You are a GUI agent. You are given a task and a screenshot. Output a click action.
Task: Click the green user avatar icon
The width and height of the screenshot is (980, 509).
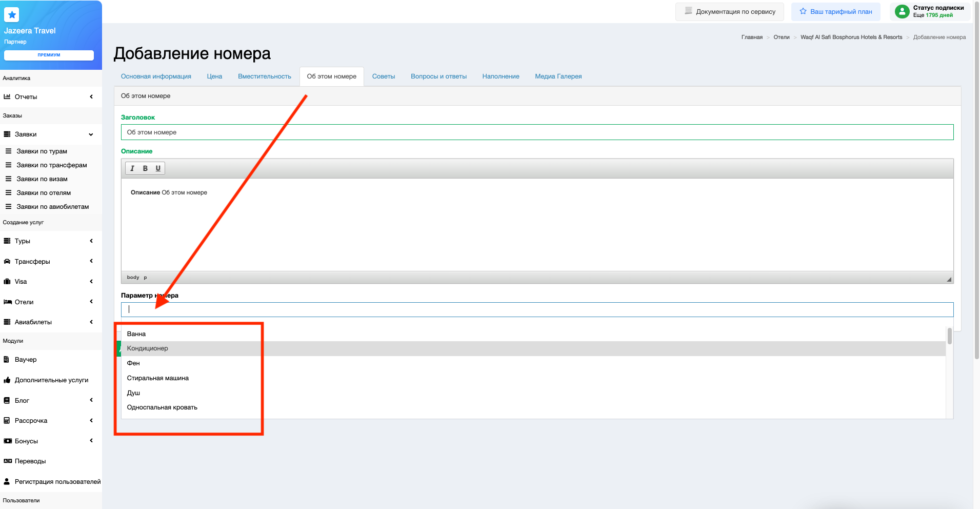tap(902, 11)
